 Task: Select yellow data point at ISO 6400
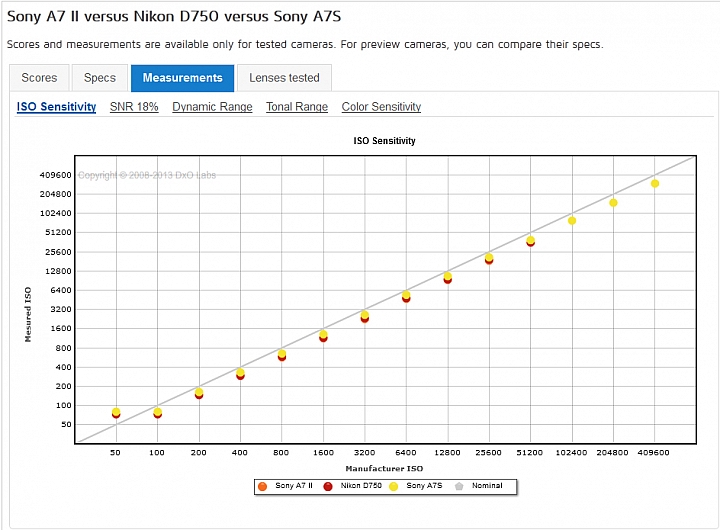(406, 295)
